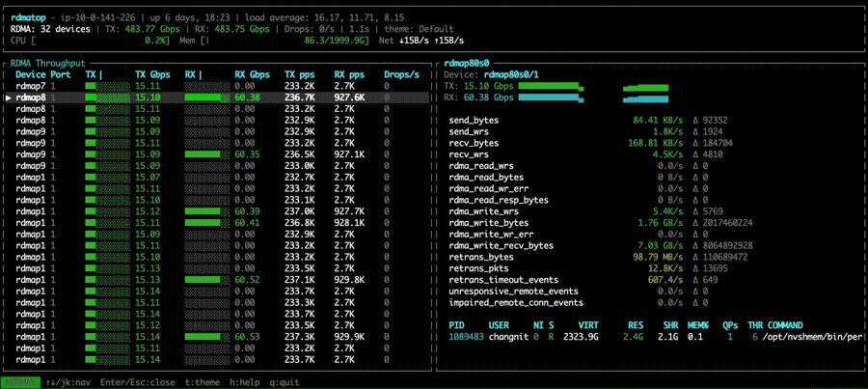Click the cyan RX sparkline in rdmap80s0 panel
This screenshot has width=868, height=389.
coord(593,98)
